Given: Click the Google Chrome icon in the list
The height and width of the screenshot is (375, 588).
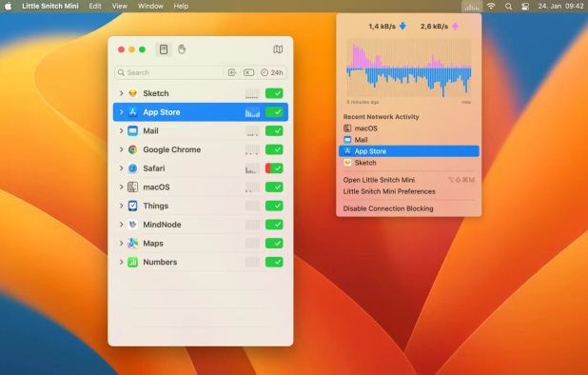Looking at the screenshot, I should [133, 149].
